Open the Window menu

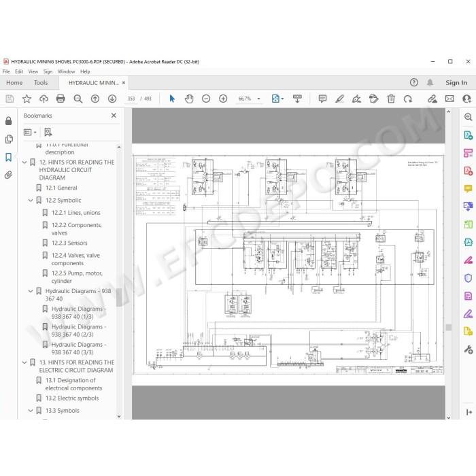(x=66, y=71)
